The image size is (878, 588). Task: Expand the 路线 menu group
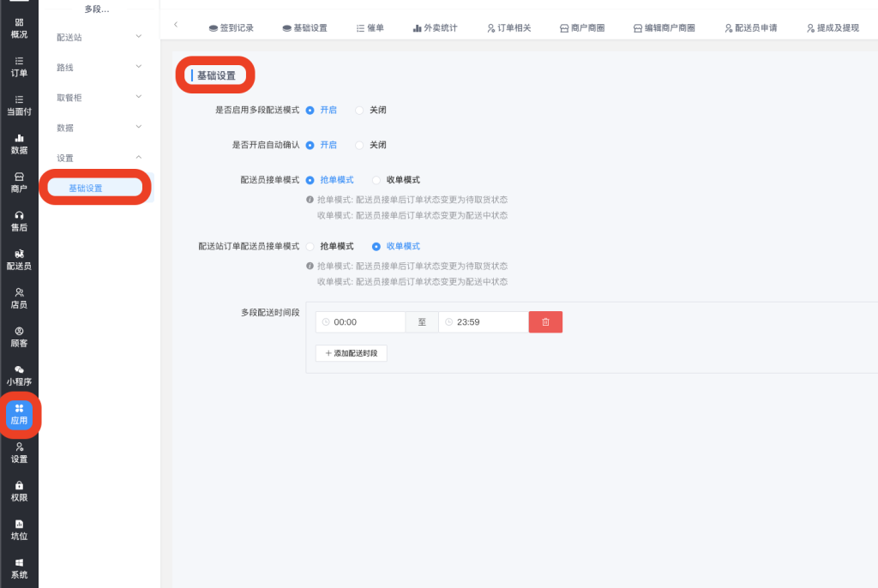click(x=99, y=67)
